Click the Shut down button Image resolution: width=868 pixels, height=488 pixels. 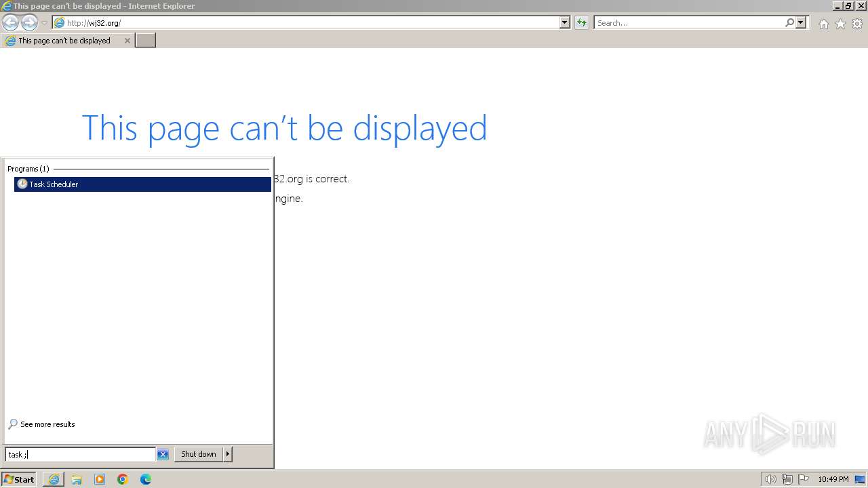tap(199, 454)
